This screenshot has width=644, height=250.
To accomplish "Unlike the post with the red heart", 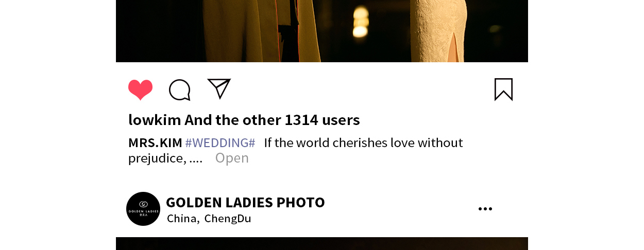I will pyautogui.click(x=141, y=90).
